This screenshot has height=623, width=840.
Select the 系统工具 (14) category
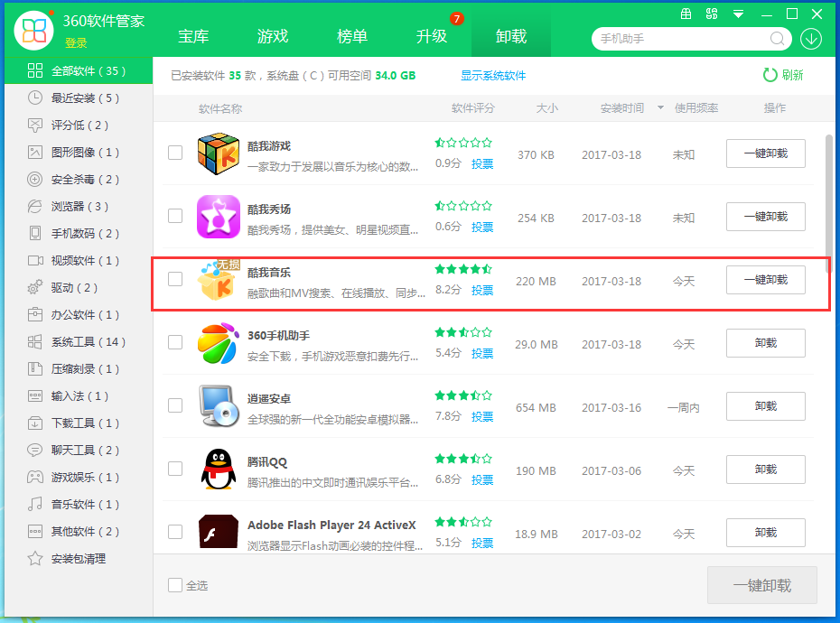coord(79,342)
